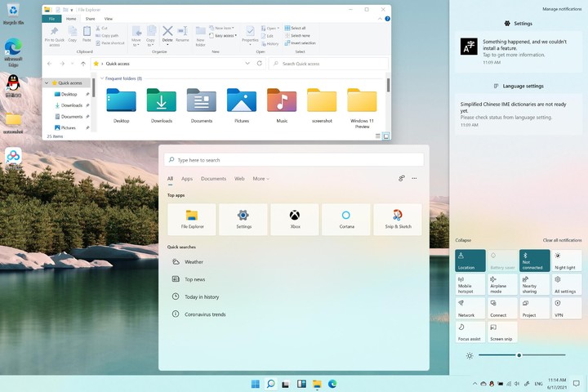Click the Edge icon on the taskbar
The width and height of the screenshot is (588, 392).
click(332, 384)
